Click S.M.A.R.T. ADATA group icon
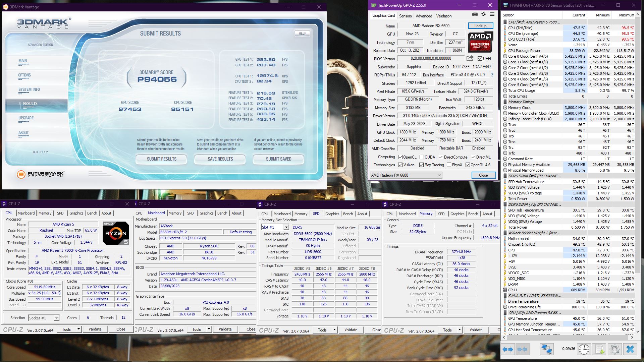This screenshot has width=644, height=362. pos(505,296)
